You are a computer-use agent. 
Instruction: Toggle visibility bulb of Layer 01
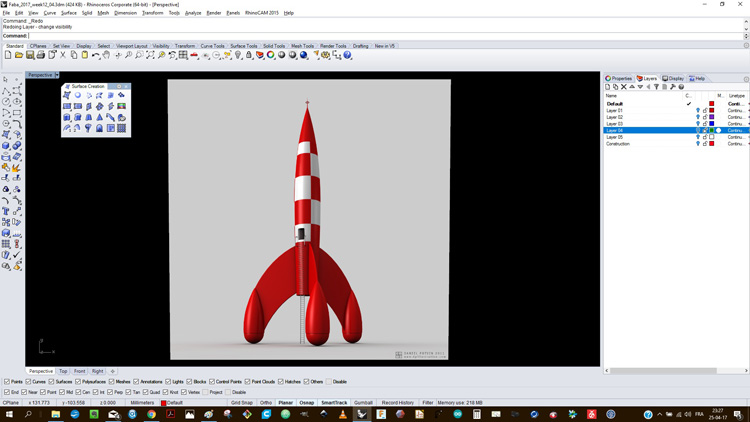click(697, 111)
